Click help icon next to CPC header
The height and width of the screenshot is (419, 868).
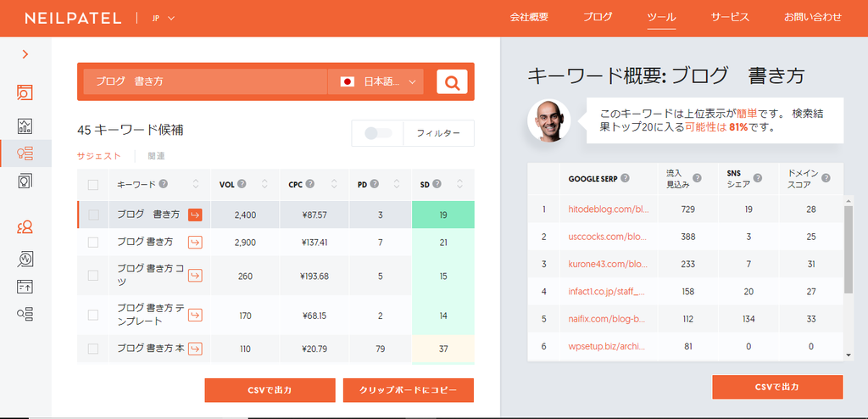coord(310,184)
